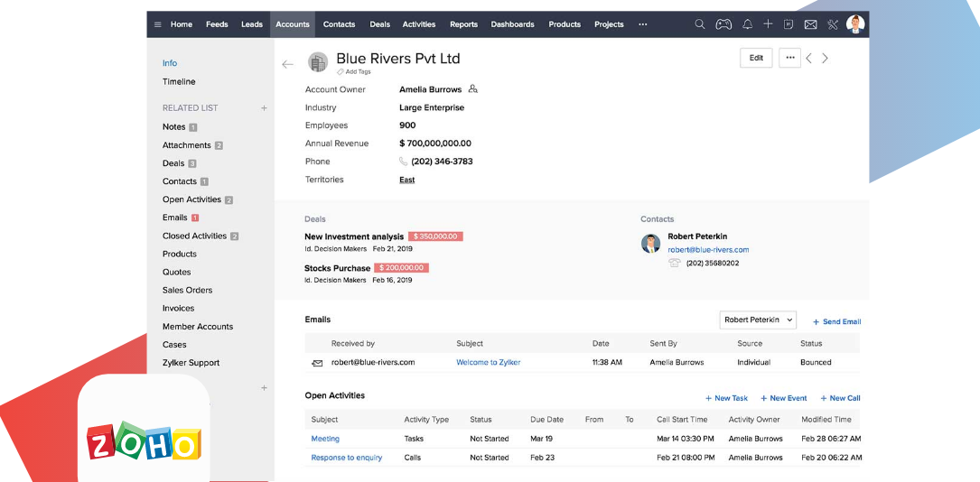Click the Stocks Purchase deal
Image resolution: width=980 pixels, height=482 pixels.
337,268
